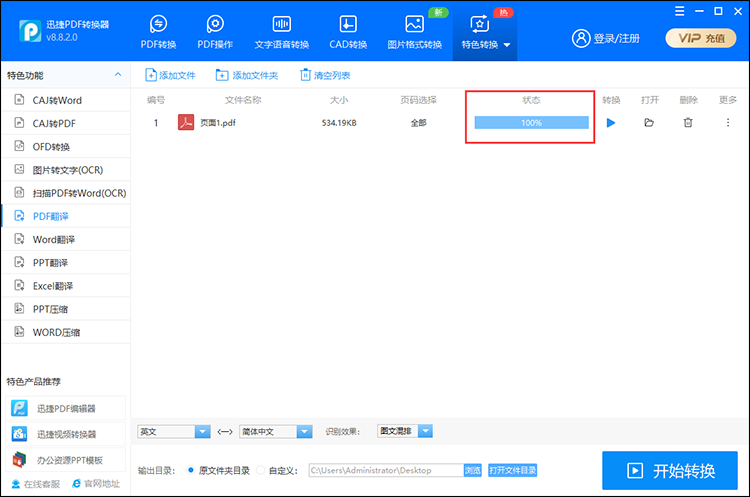This screenshot has width=750, height=497.
Task: Click the 状态 column header
Action: [531, 100]
